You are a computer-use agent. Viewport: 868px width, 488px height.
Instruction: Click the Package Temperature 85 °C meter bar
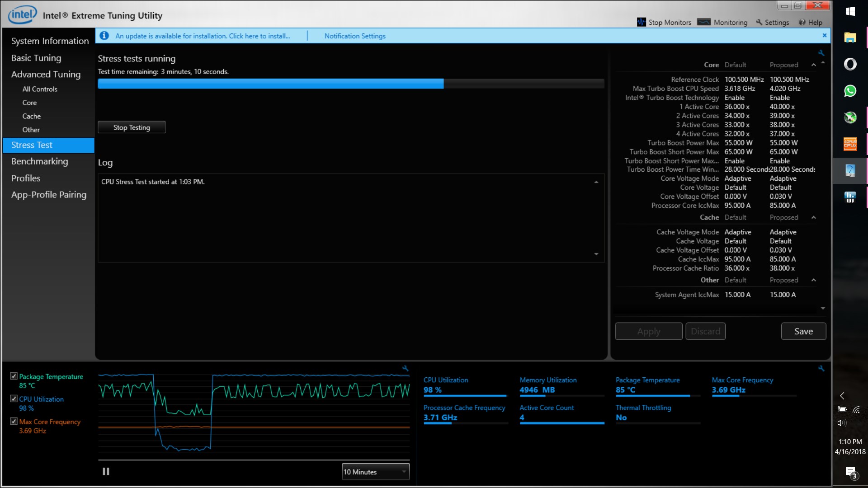pyautogui.click(x=657, y=396)
